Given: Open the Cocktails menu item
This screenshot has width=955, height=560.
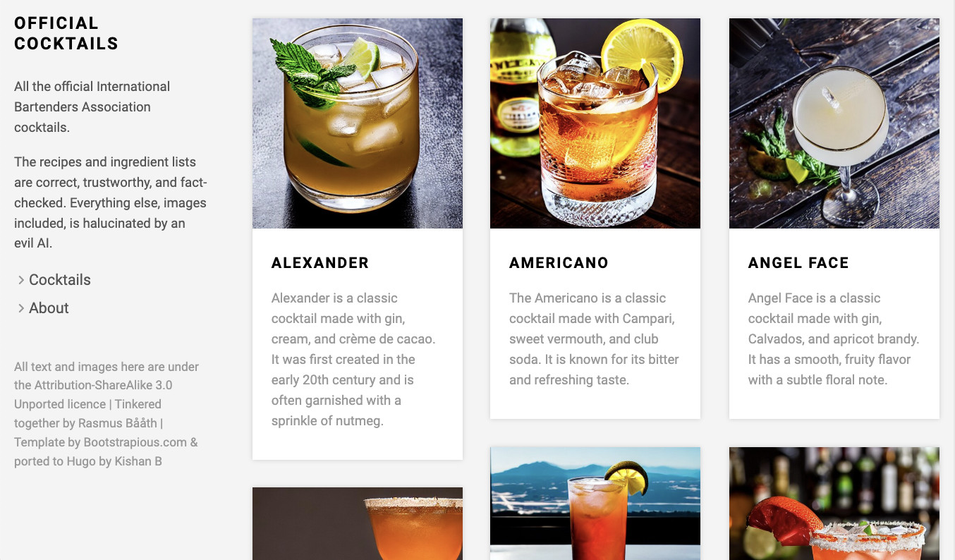Looking at the screenshot, I should pos(60,280).
